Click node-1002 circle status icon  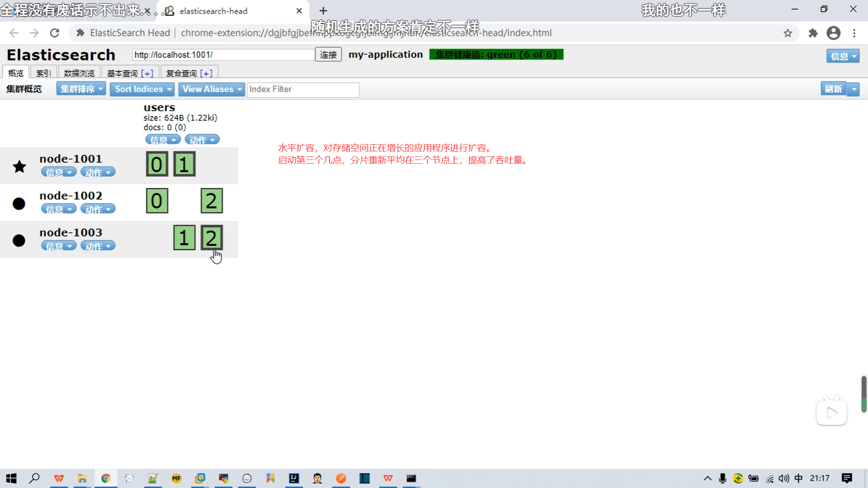click(x=19, y=204)
